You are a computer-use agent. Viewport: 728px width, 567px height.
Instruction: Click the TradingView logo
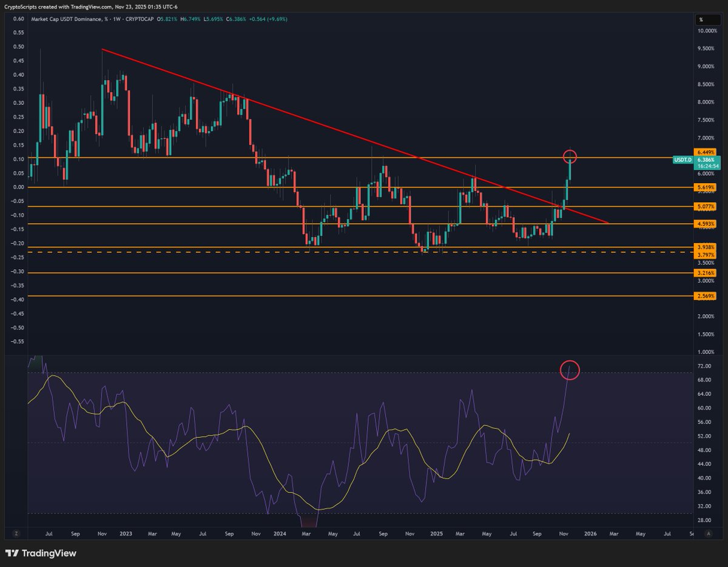pyautogui.click(x=41, y=553)
